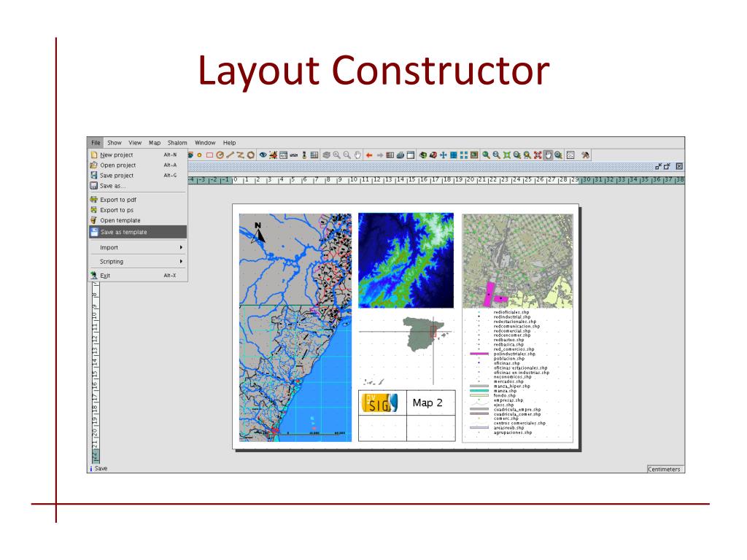Click the layout window close icon

(x=679, y=166)
